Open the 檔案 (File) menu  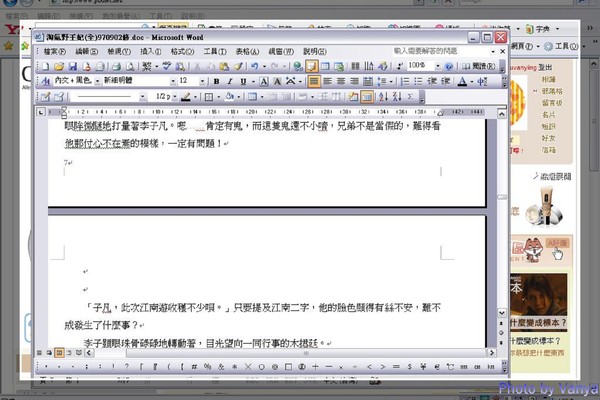(x=55, y=51)
